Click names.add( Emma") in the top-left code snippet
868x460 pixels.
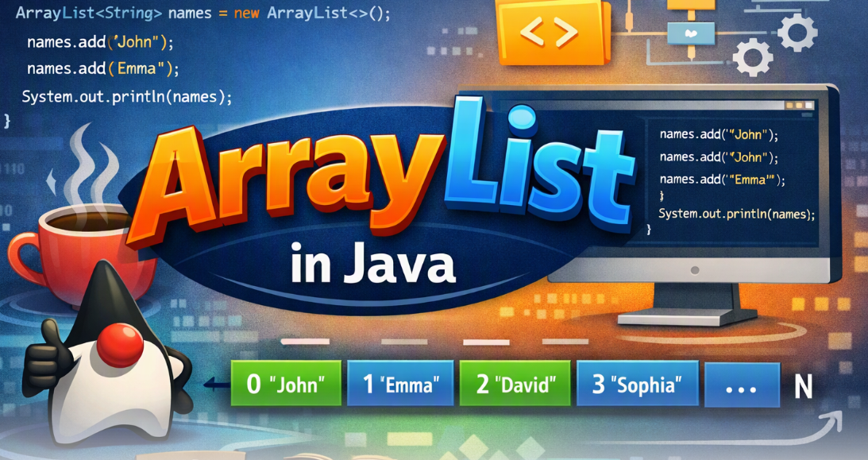[103, 69]
